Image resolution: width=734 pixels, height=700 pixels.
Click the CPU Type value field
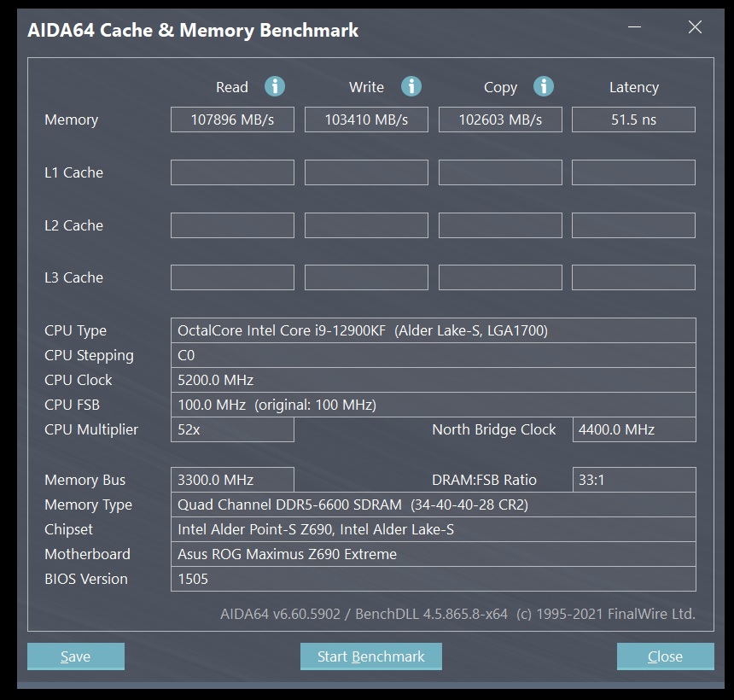(433, 330)
